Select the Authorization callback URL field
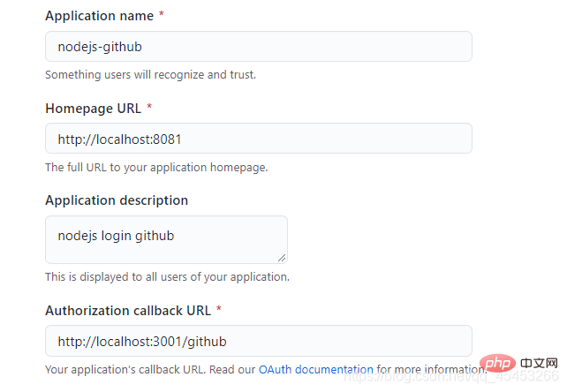 [258, 341]
